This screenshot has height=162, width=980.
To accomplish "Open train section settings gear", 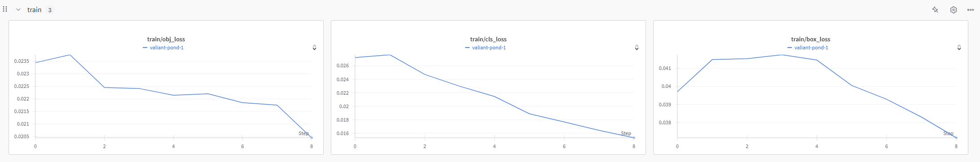I will (x=953, y=9).
